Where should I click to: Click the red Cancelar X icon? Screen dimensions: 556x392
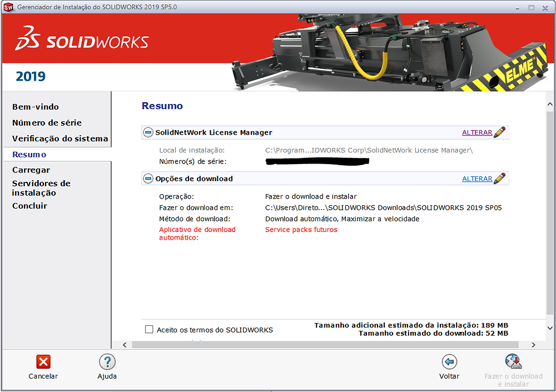click(x=43, y=362)
